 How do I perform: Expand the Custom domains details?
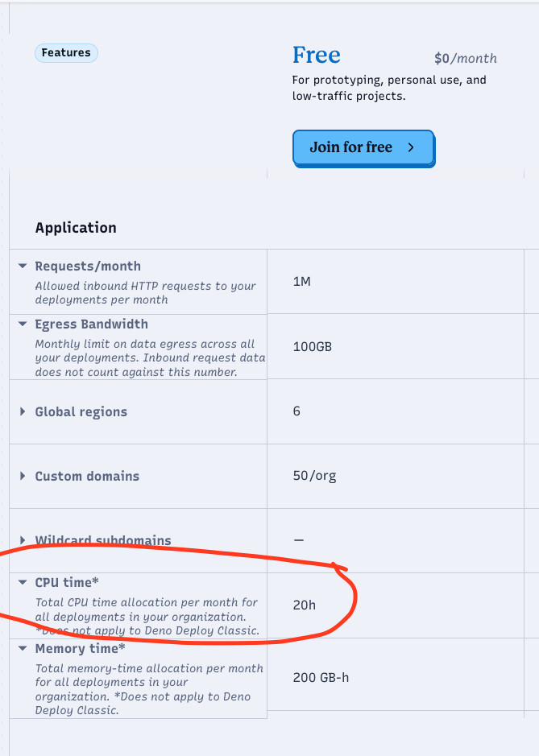pos(21,476)
